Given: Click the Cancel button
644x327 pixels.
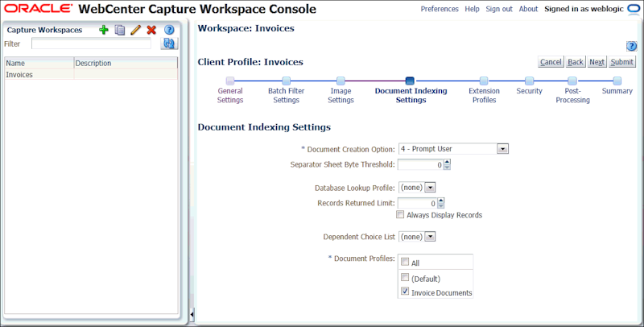Looking at the screenshot, I should point(551,62).
